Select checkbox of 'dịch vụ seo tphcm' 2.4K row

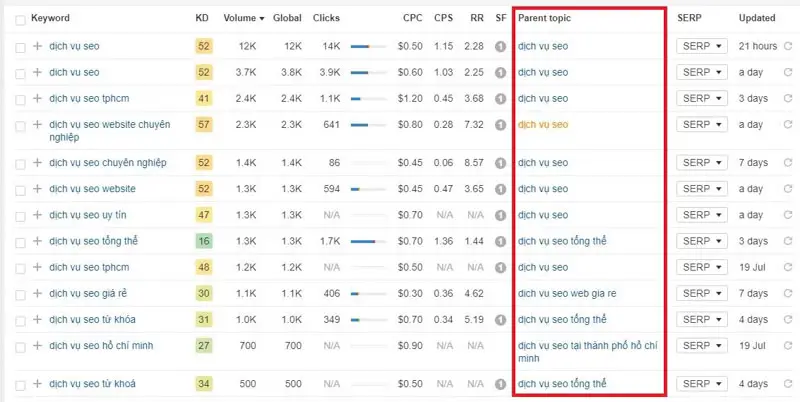click(20, 100)
